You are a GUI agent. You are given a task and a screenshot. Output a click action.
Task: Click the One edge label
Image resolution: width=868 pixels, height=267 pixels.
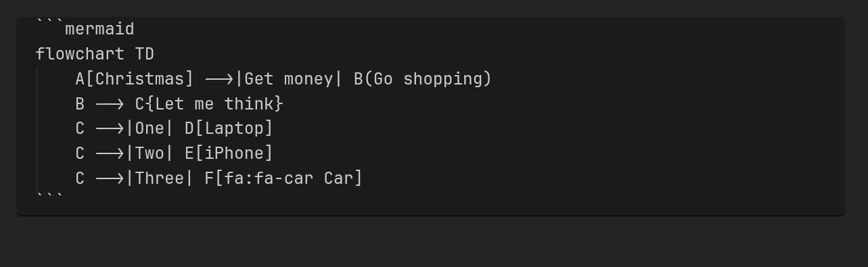click(150, 128)
